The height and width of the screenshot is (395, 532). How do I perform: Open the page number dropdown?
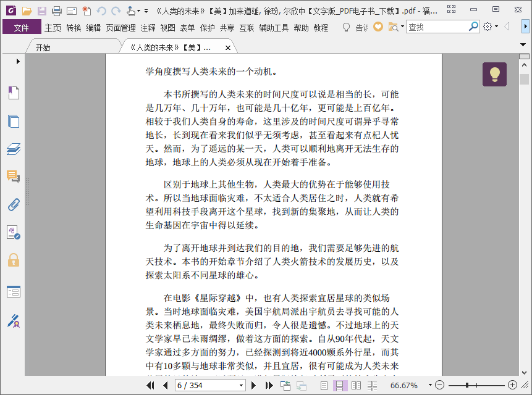[241, 386]
